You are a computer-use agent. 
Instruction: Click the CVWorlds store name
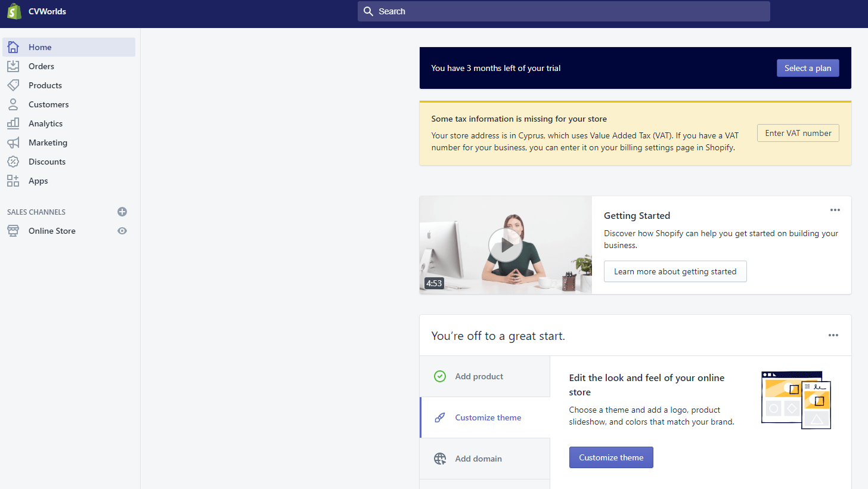point(47,11)
